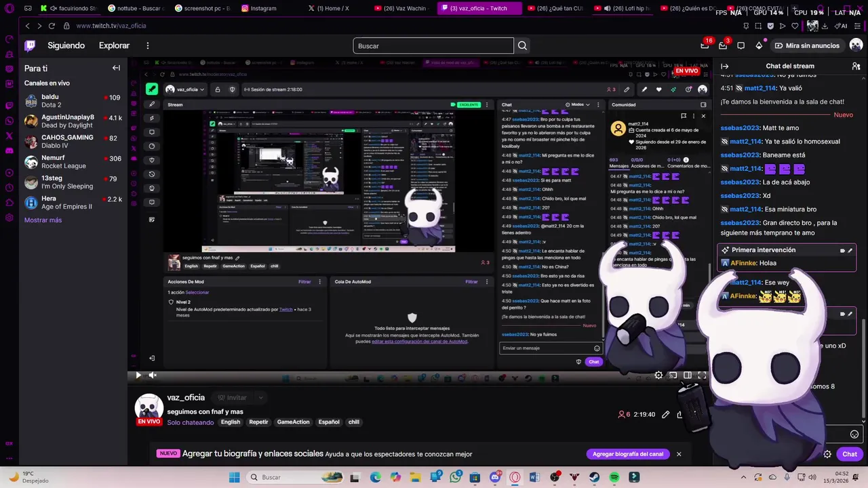Dismiss the biography banner

[679, 454]
